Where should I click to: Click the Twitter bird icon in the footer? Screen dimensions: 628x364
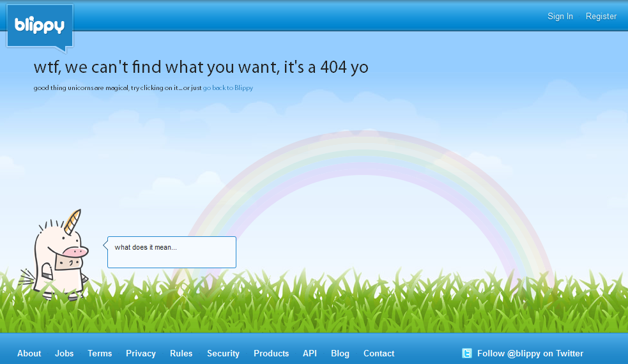point(466,353)
